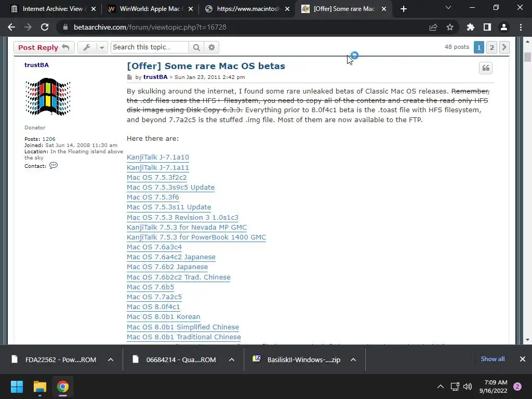This screenshot has width=532, height=399.
Task: Open advanced search gear icon
Action: click(212, 47)
